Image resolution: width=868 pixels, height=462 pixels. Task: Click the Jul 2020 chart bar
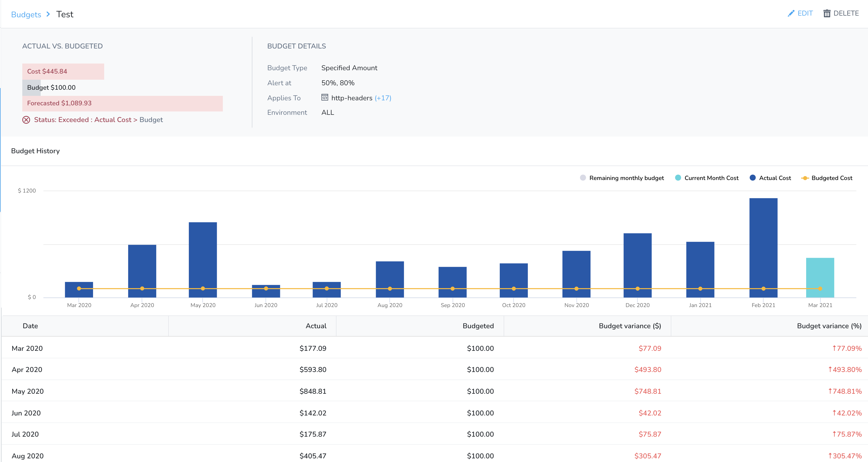[326, 290]
